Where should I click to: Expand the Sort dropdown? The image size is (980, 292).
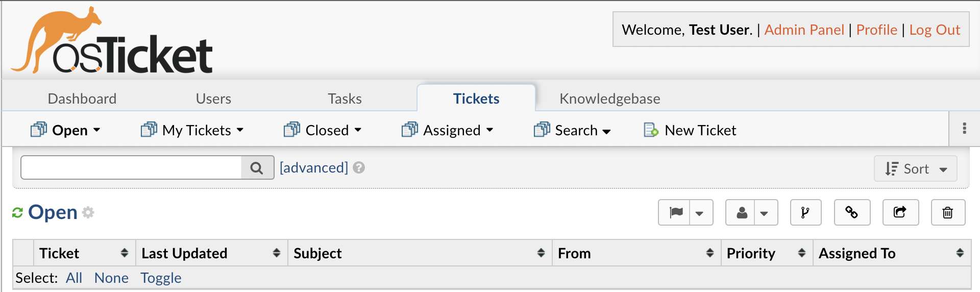pos(915,169)
